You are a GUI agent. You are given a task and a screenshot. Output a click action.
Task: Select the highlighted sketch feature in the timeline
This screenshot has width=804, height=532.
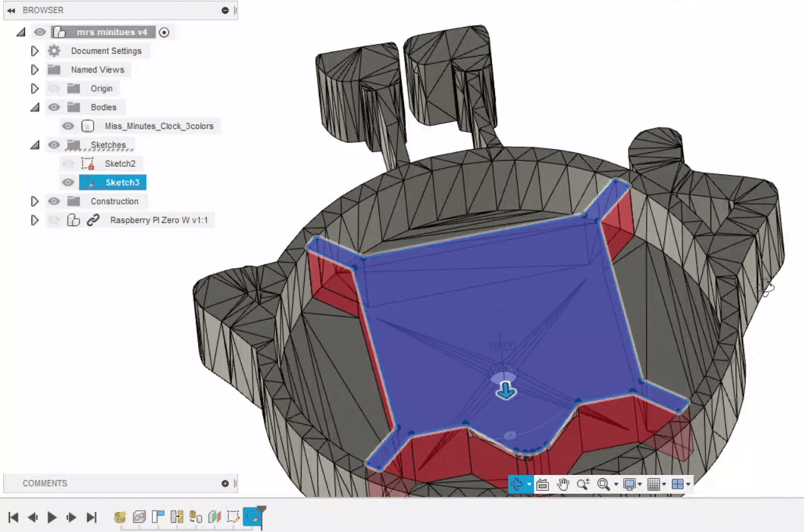251,516
